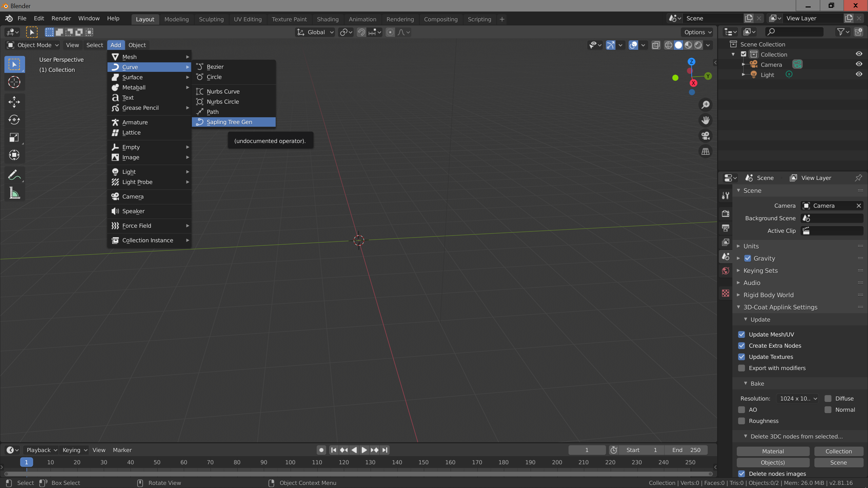
Task: Open the World properties tab icon
Action: click(726, 271)
